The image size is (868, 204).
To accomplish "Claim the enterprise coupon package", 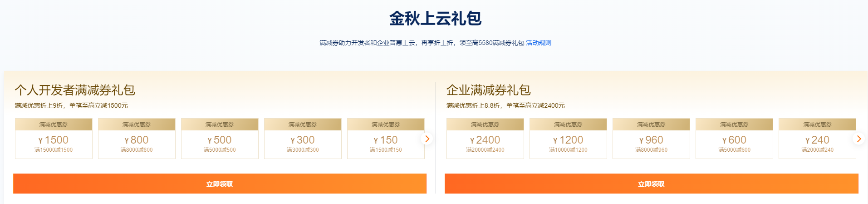I will click(x=651, y=184).
